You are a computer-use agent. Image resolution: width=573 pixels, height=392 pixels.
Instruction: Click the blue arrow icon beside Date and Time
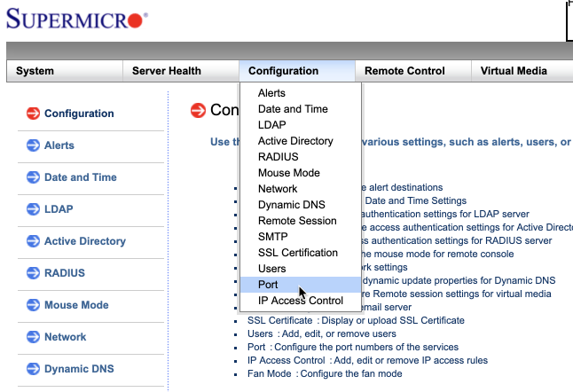33,177
